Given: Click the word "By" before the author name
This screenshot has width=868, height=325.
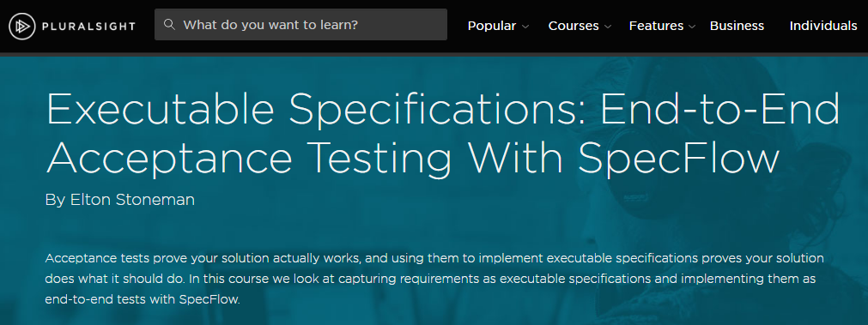Looking at the screenshot, I should 55,200.
